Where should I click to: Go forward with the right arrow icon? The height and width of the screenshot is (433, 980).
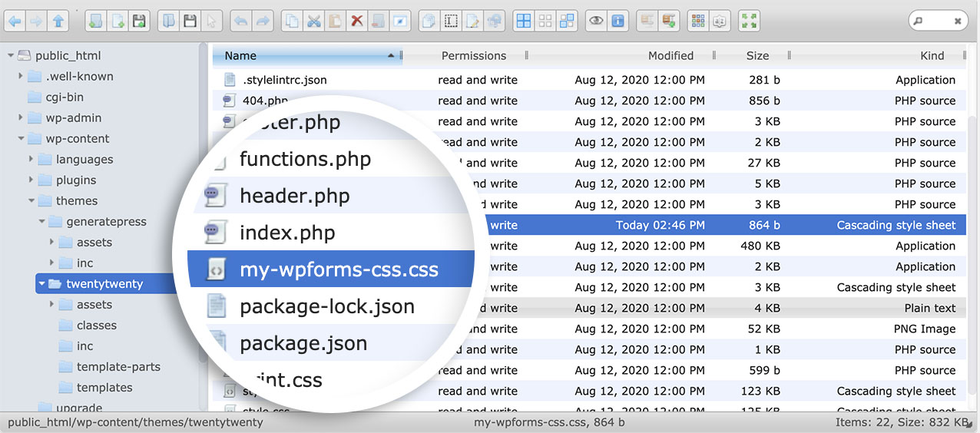click(x=36, y=21)
